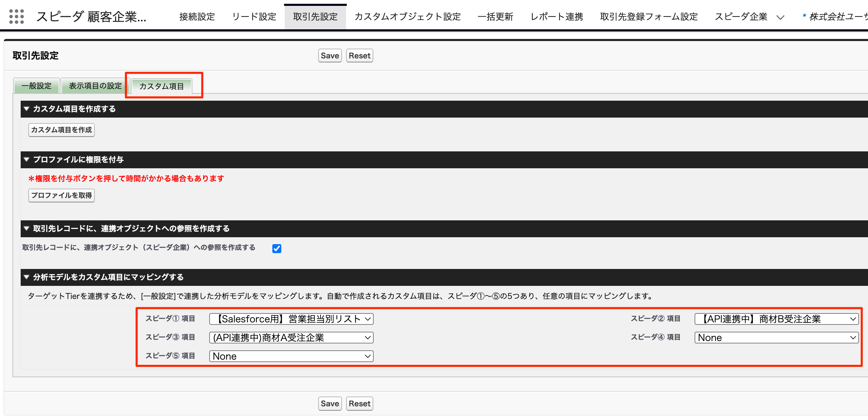
Task: Open the レポート連携 navigation item
Action: coord(556,17)
